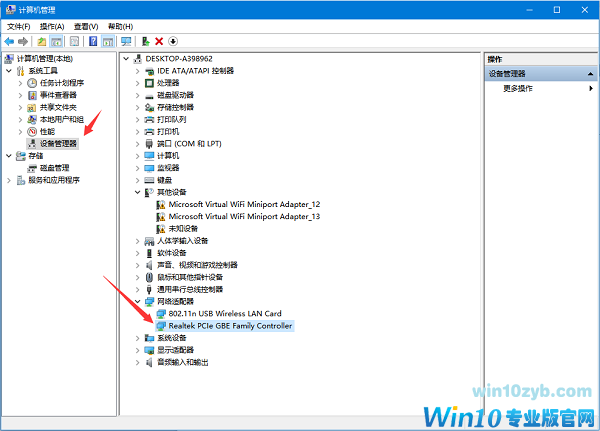Click the 打印机 printer icon
The height and width of the screenshot is (431, 600).
coord(149,132)
